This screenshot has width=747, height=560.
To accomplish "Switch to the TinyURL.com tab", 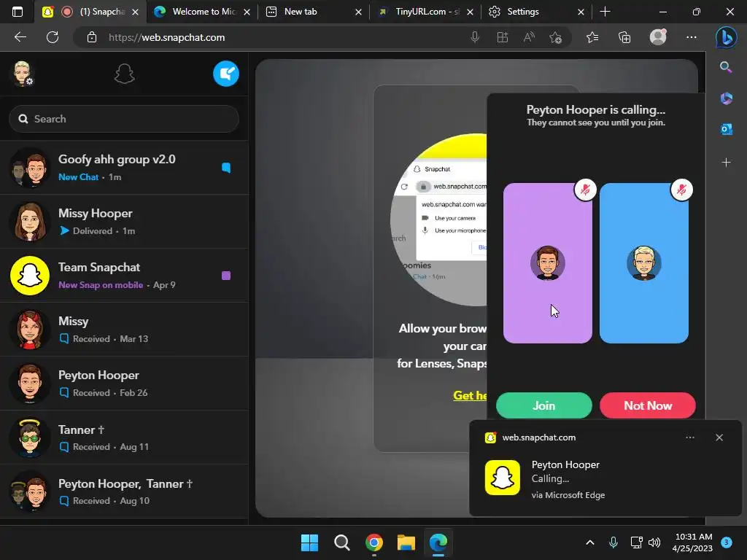I will pyautogui.click(x=426, y=12).
